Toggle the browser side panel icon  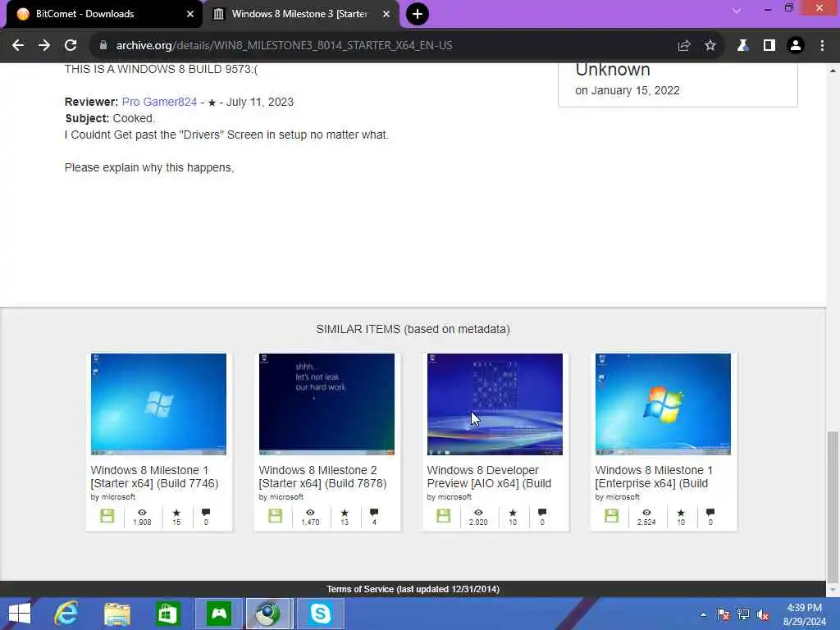click(769, 46)
